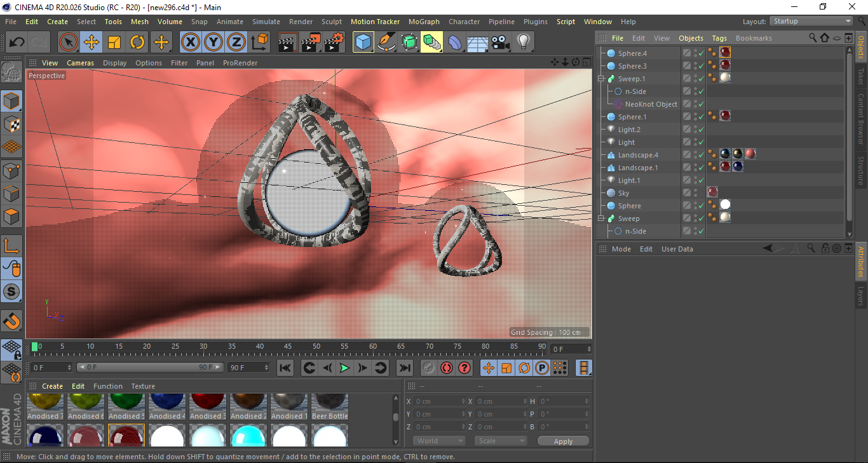
Task: Click the Sky object's material tag
Action: 712,192
